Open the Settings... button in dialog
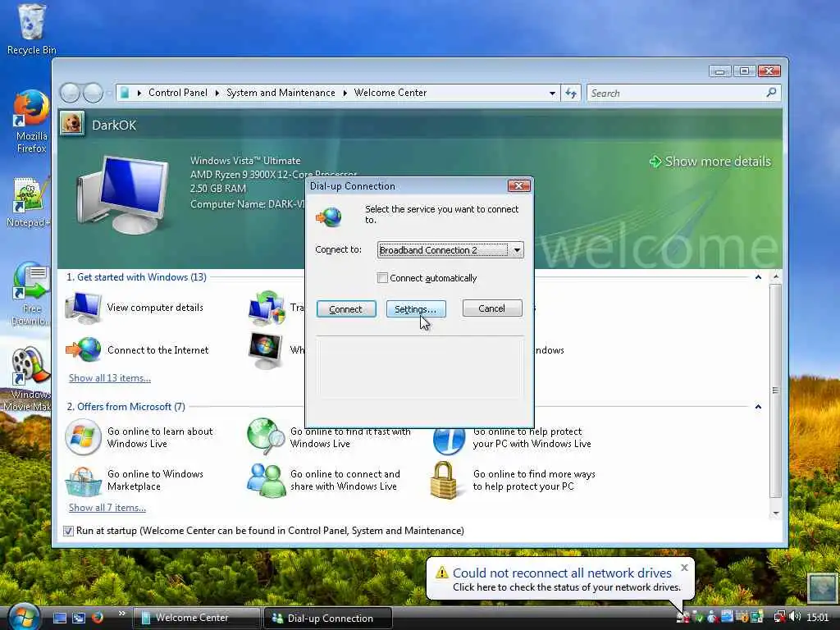 pos(416,309)
